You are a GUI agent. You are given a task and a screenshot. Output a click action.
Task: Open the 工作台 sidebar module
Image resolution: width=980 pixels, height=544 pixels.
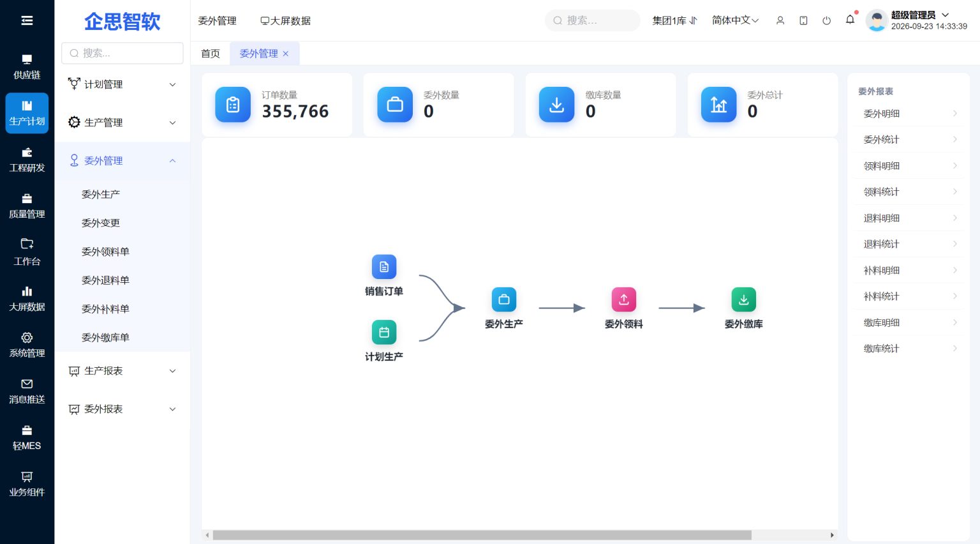(27, 252)
